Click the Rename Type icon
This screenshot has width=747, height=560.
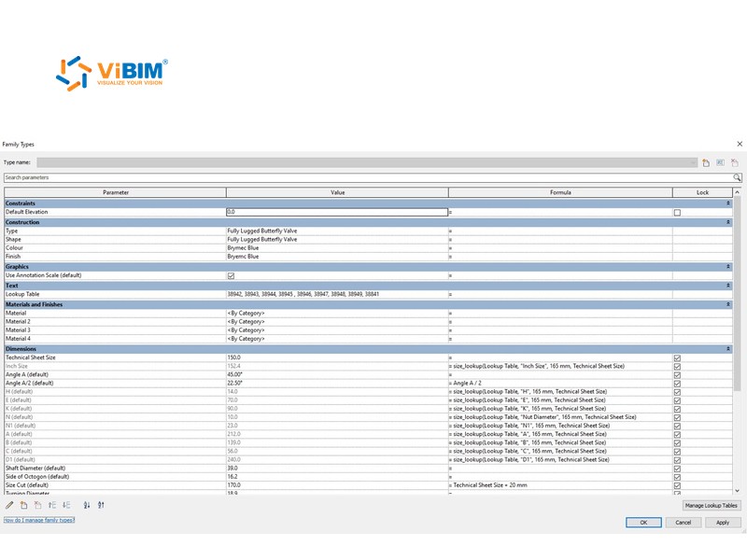[x=720, y=162]
